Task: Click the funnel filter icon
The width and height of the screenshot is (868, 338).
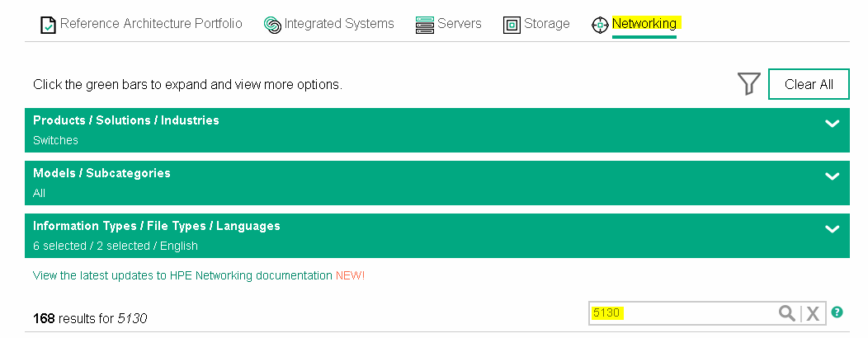Action: click(x=749, y=84)
